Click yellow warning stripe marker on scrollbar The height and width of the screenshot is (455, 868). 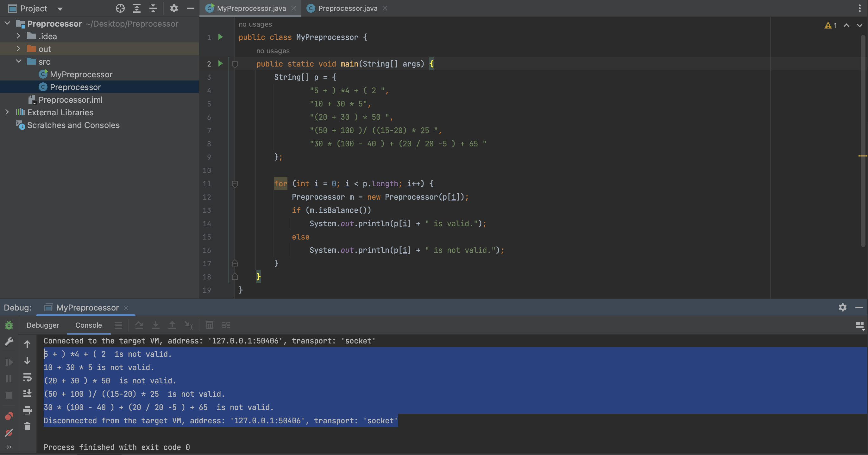click(x=863, y=156)
